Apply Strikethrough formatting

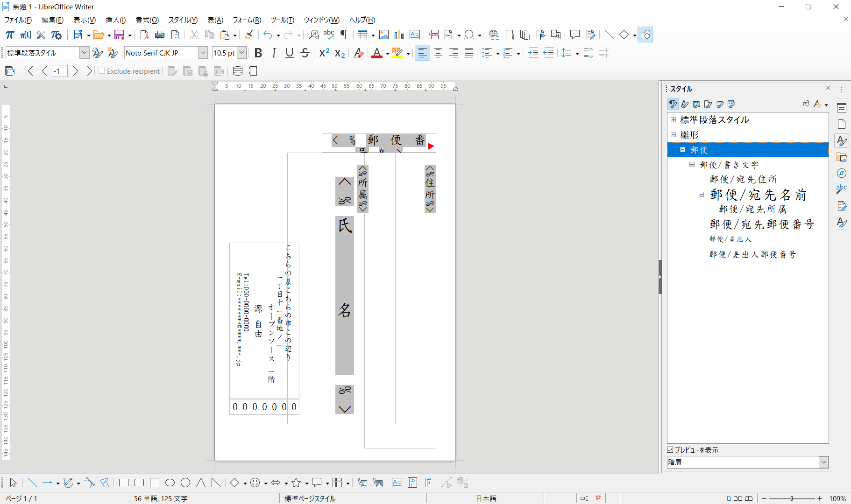tap(305, 53)
